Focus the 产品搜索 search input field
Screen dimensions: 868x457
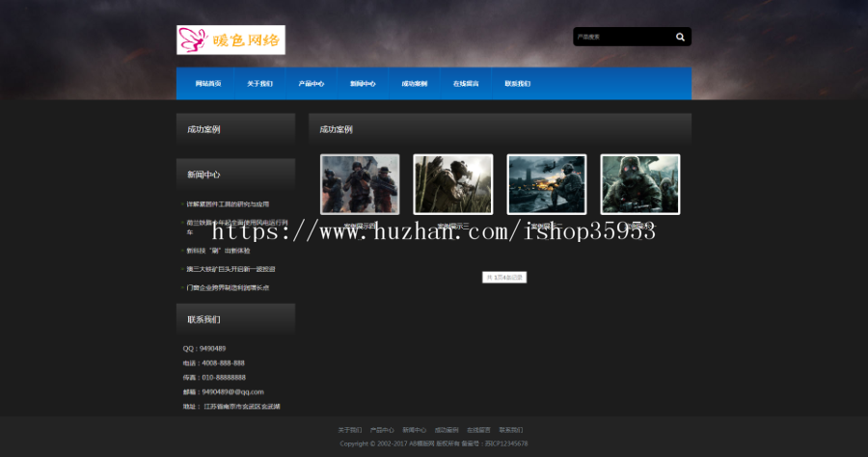[622, 37]
